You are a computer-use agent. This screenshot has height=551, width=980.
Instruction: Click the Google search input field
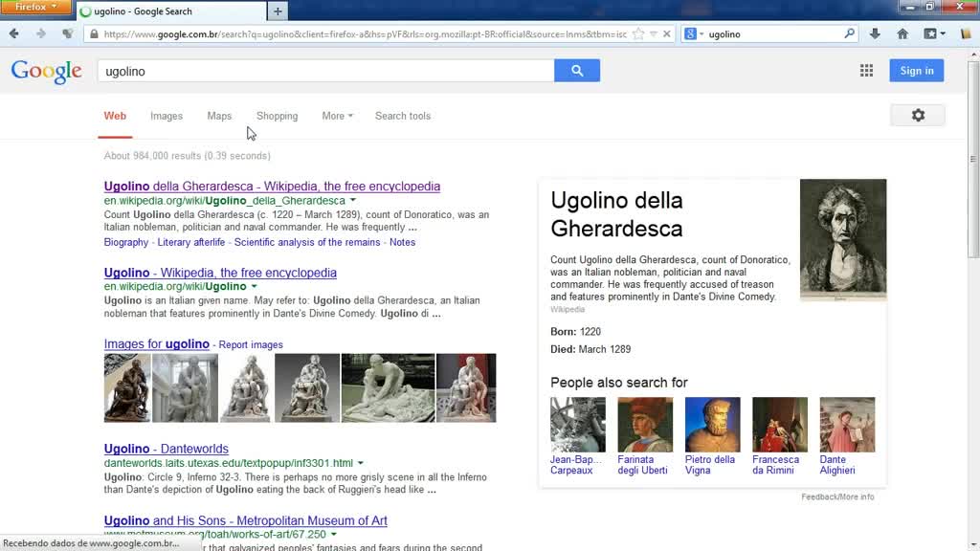[x=325, y=71]
